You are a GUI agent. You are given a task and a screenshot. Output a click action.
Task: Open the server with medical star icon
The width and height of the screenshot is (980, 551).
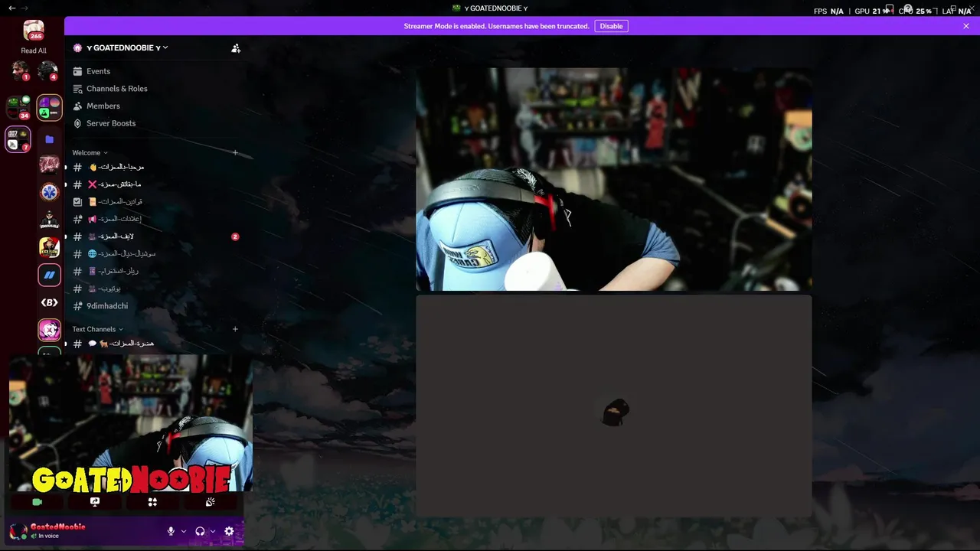(49, 192)
